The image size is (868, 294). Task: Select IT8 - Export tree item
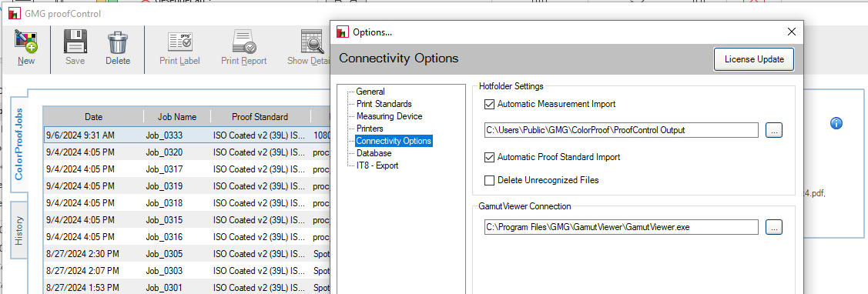377,165
